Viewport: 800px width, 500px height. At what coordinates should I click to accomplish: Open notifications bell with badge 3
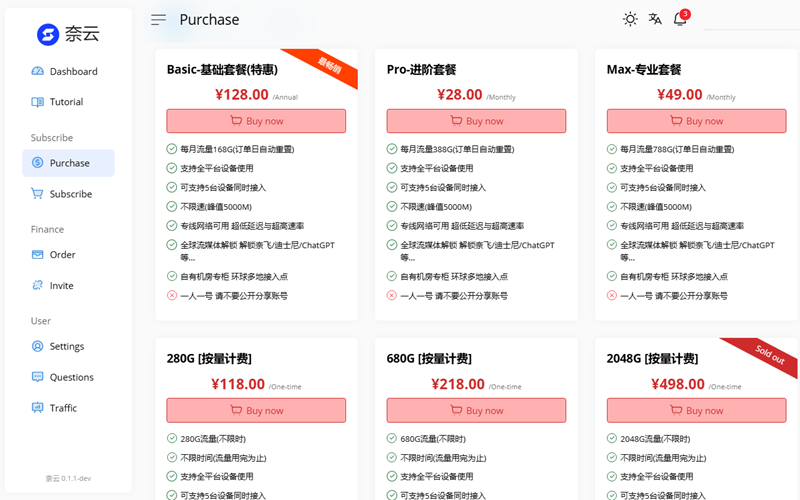681,18
